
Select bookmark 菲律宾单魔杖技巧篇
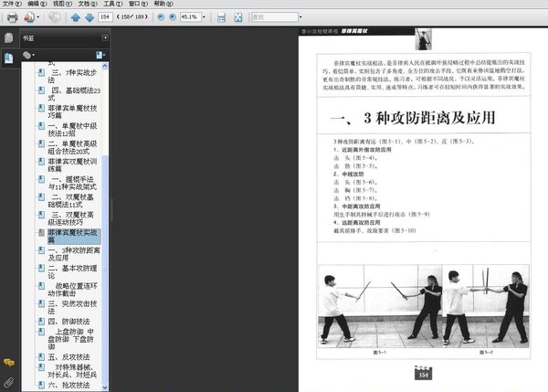pos(72,111)
